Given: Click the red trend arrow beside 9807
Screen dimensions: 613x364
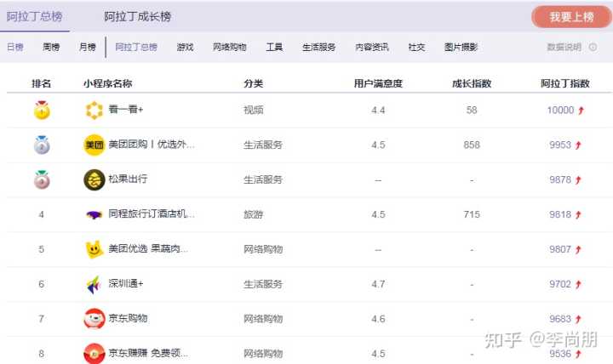Looking at the screenshot, I should [x=578, y=249].
